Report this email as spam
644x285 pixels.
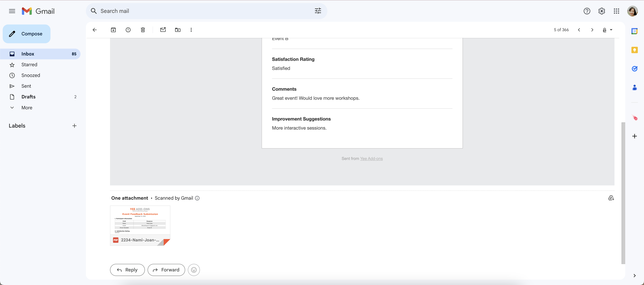(x=128, y=30)
